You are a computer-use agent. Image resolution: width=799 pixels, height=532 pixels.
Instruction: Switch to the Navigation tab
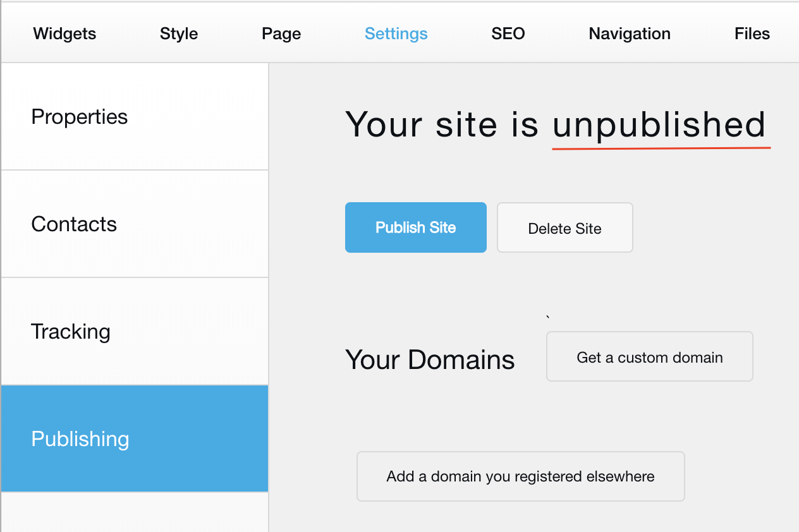[630, 33]
